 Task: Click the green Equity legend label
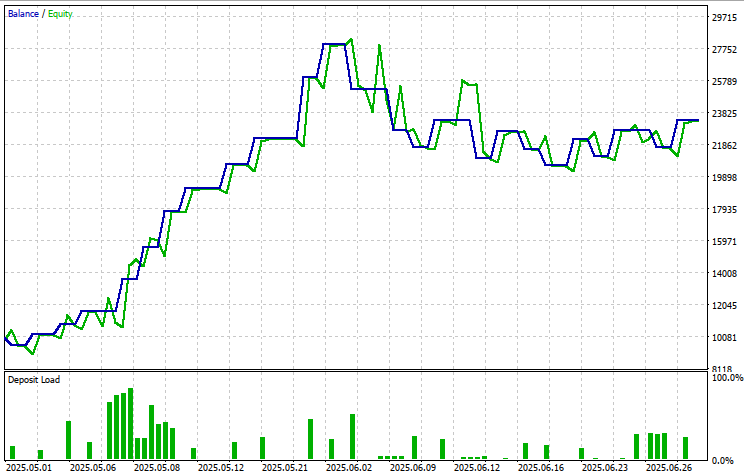tap(60, 14)
